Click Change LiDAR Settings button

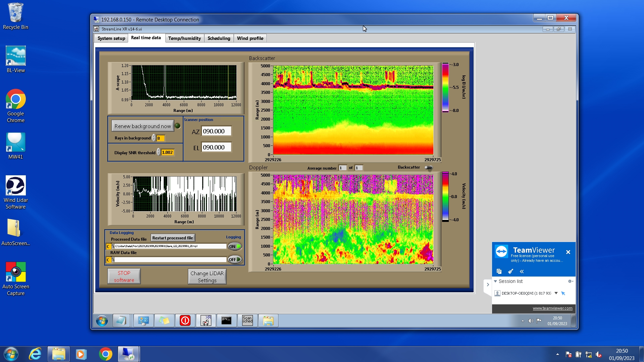(207, 277)
